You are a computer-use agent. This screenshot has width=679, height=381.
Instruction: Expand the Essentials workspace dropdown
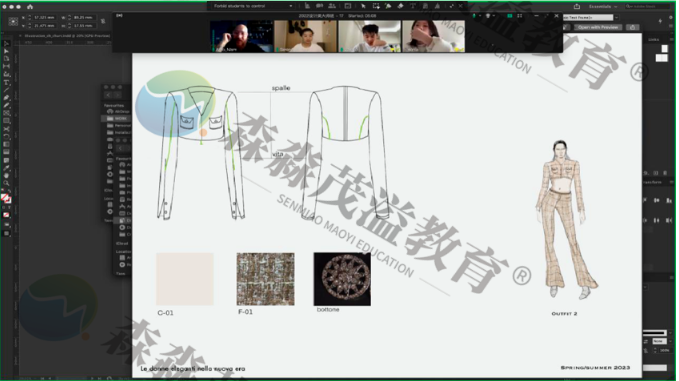click(603, 6)
